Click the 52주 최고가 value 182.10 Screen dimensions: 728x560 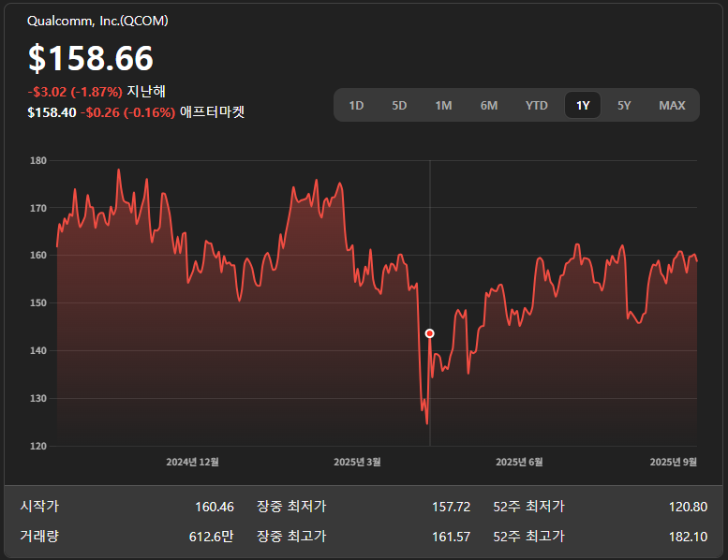pos(688,537)
